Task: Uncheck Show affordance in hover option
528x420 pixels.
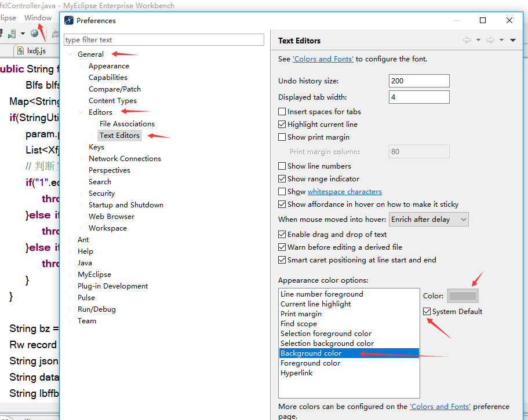Action: (x=282, y=204)
